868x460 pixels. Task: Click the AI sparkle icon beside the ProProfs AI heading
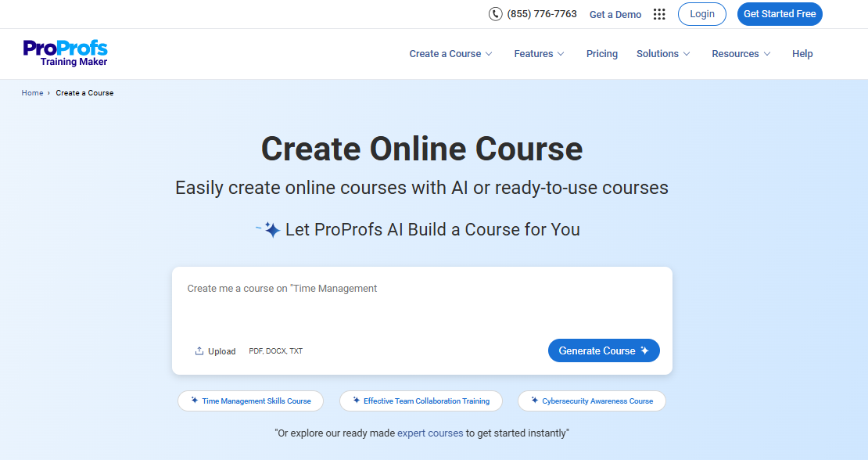(x=268, y=229)
